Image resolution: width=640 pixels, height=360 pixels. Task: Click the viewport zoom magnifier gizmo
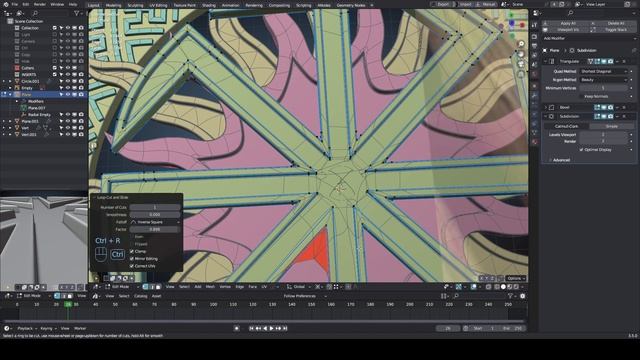tap(521, 44)
